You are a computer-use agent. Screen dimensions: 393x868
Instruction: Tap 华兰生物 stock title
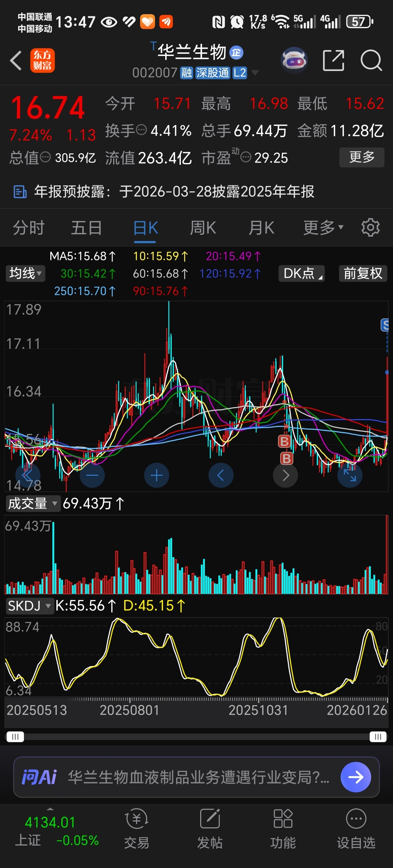192,52
